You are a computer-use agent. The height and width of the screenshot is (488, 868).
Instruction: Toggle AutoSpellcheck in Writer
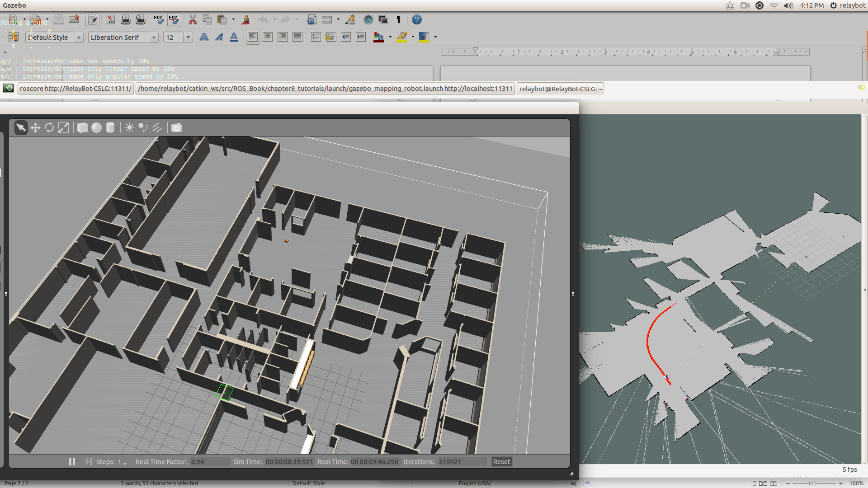click(174, 20)
